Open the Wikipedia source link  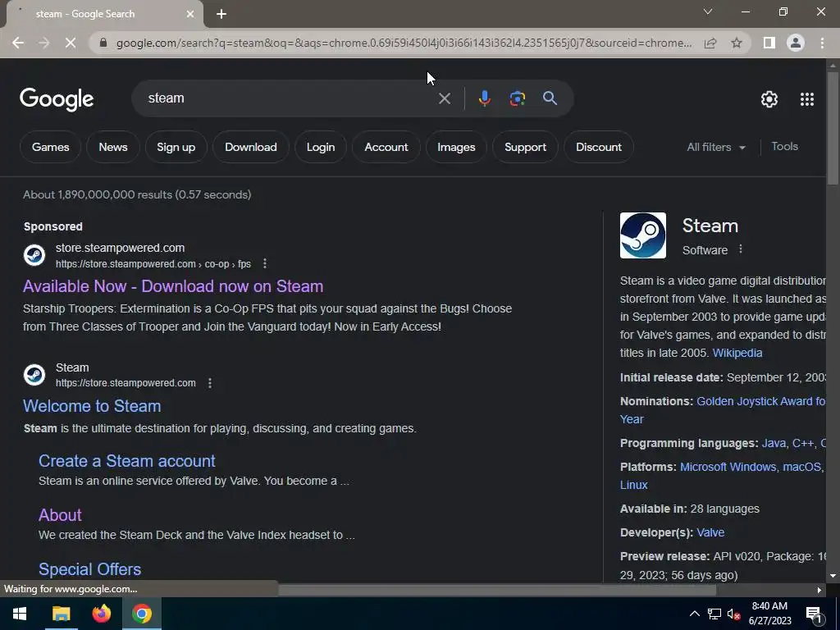click(x=737, y=353)
